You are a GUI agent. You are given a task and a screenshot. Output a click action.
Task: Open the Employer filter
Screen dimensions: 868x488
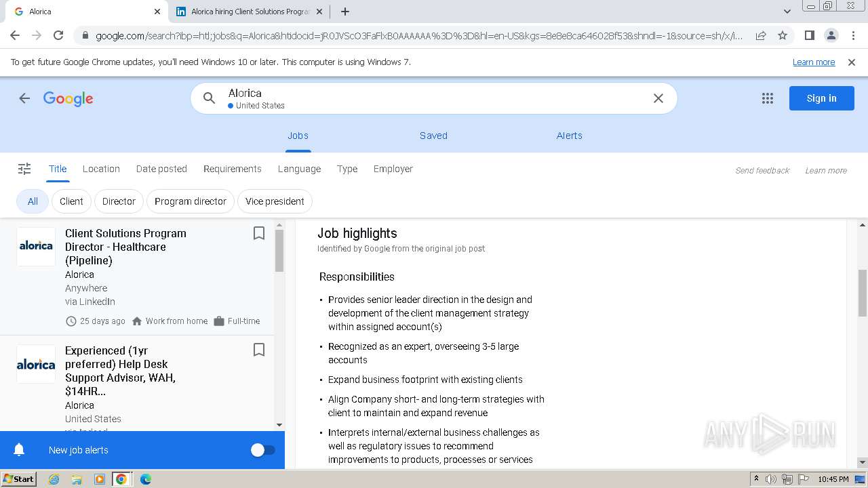click(393, 169)
